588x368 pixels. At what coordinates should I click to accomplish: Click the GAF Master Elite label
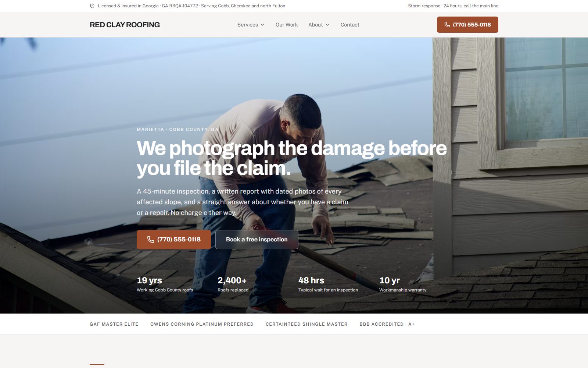click(x=114, y=324)
